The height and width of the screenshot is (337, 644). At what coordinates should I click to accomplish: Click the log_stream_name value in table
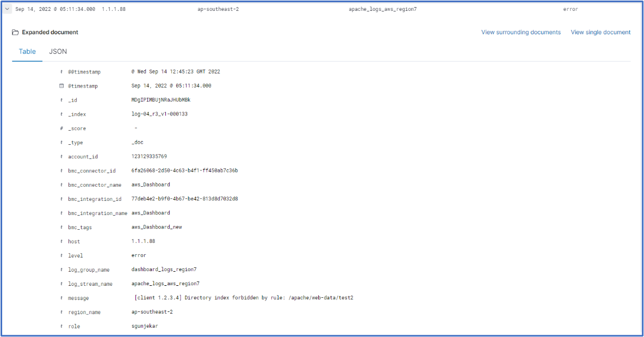[x=165, y=284]
